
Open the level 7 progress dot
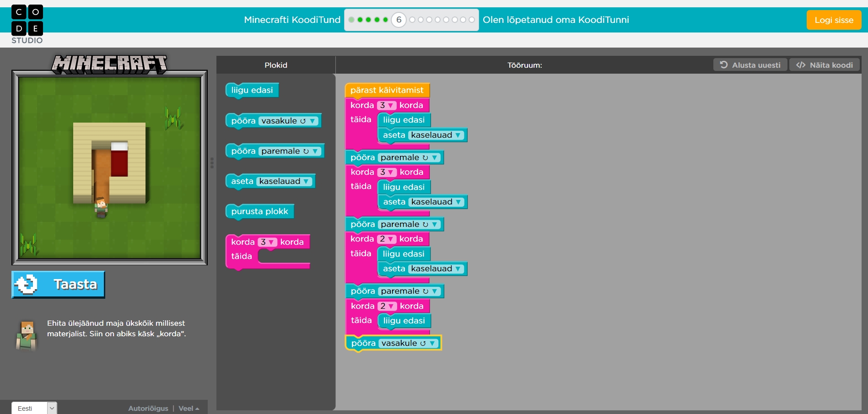click(x=412, y=20)
